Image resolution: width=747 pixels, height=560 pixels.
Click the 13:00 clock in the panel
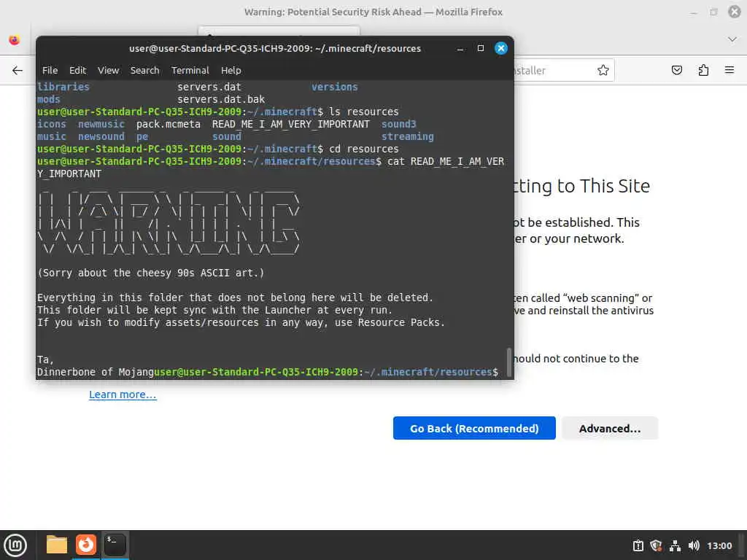pos(719,545)
